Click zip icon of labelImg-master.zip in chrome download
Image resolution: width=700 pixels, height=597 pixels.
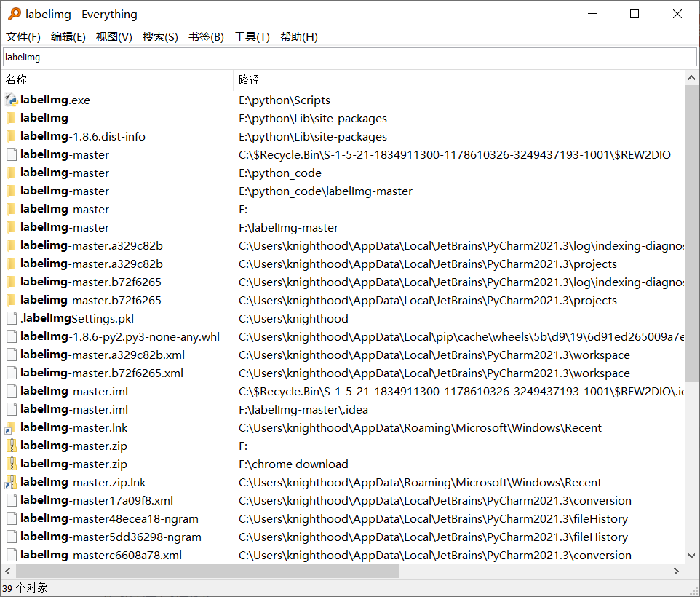tap(11, 464)
